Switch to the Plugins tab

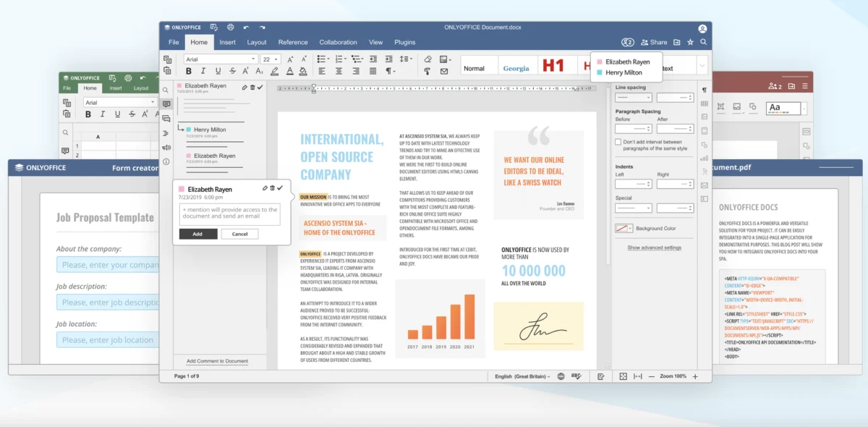point(405,42)
